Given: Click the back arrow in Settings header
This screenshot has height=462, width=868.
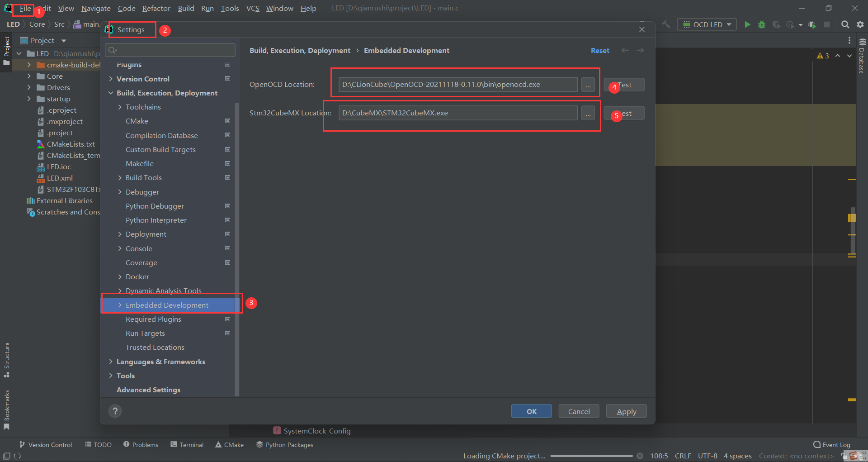Looking at the screenshot, I should coord(625,50).
